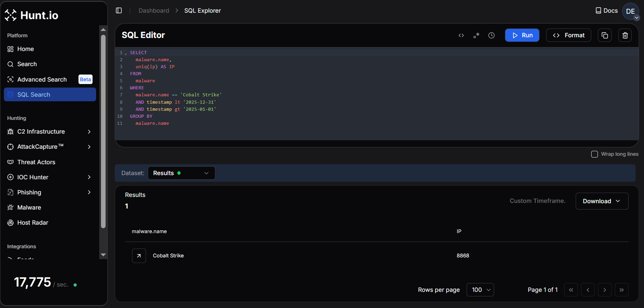Image resolution: width=644 pixels, height=308 pixels.
Task: Go to last page of results
Action: (622, 290)
